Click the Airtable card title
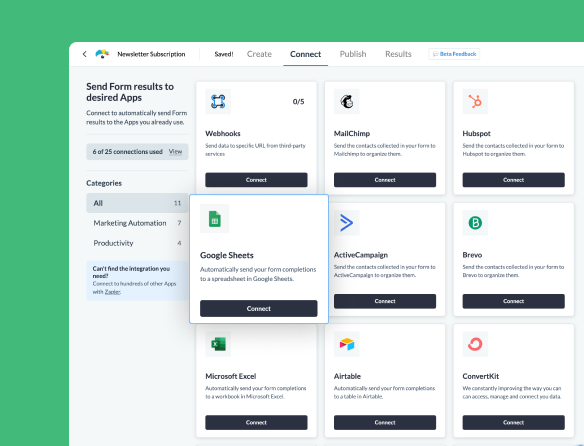 click(x=347, y=376)
